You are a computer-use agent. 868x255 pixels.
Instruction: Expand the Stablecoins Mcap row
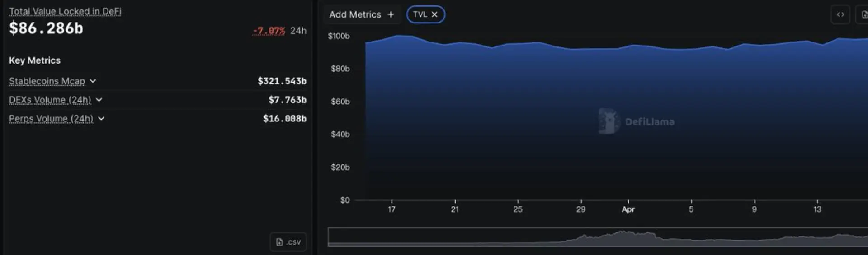[93, 81]
